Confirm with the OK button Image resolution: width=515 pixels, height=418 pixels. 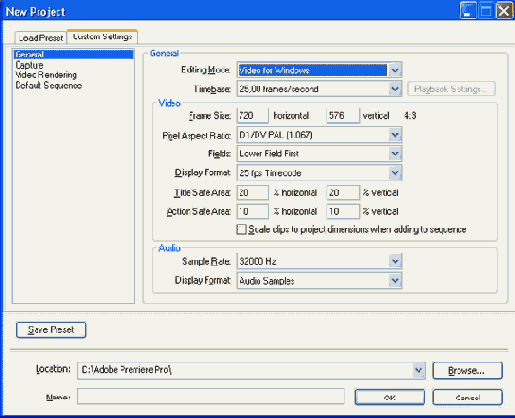pos(390,397)
